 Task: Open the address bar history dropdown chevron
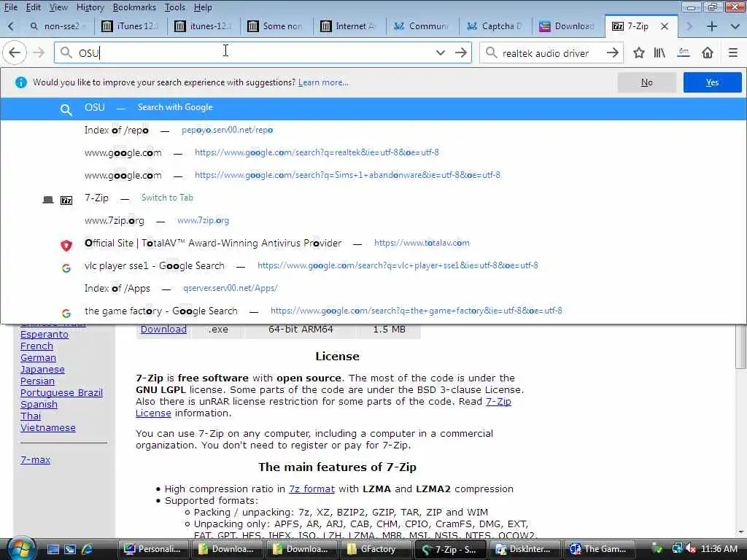[x=440, y=52]
